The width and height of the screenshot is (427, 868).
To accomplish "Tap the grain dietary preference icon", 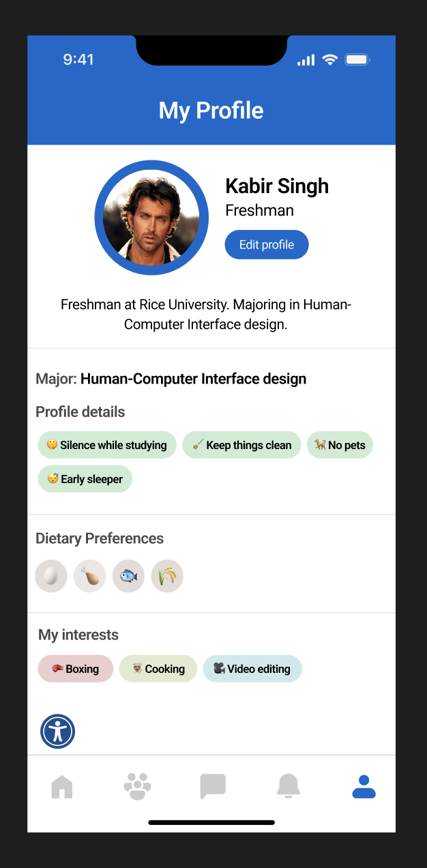I will [167, 576].
